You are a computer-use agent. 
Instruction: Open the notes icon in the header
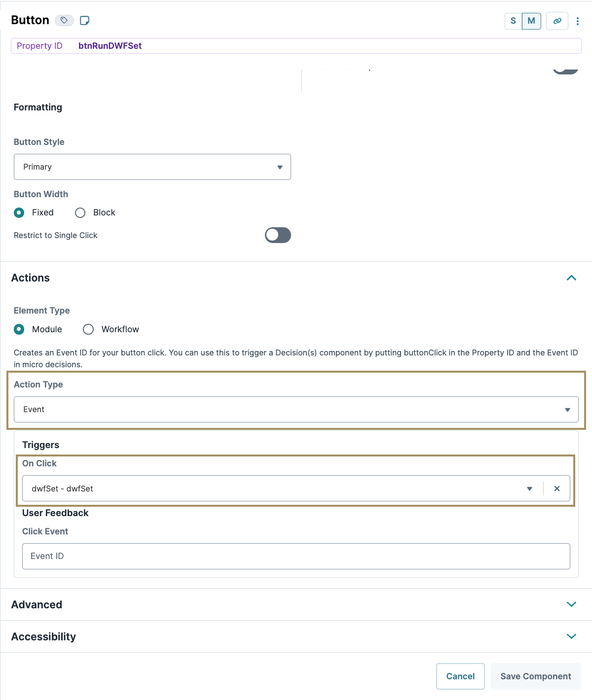[84, 21]
